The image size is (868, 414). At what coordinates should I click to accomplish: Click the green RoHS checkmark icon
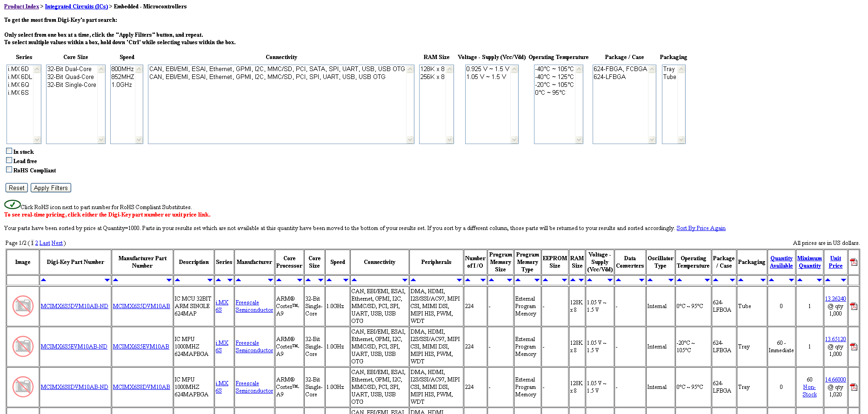point(12,204)
